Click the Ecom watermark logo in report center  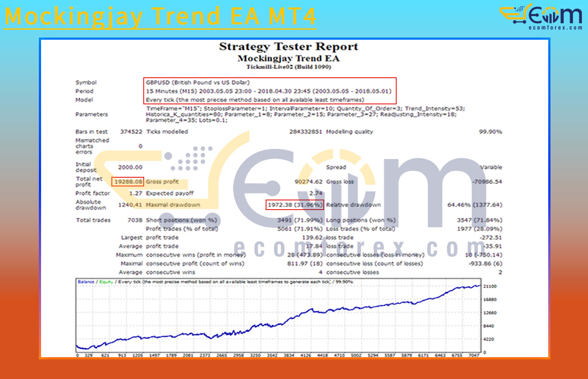click(280, 188)
